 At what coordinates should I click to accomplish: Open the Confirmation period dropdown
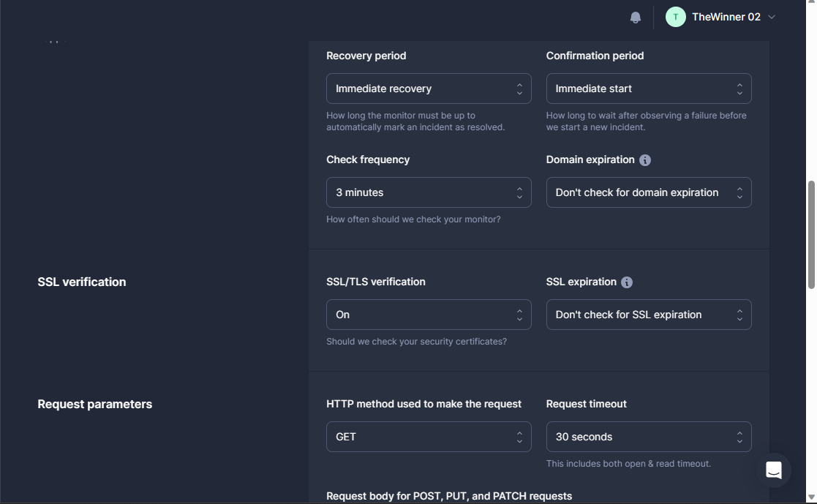(648, 89)
